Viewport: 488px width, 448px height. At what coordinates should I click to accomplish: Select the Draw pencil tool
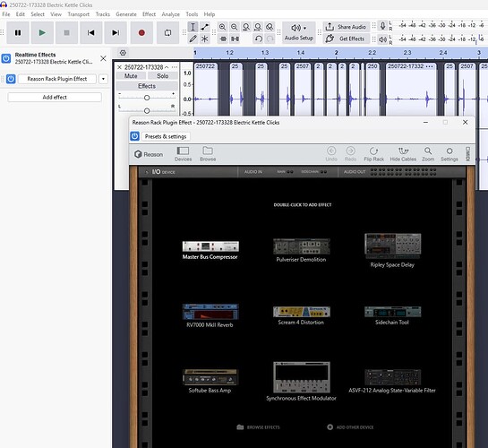tap(193, 39)
